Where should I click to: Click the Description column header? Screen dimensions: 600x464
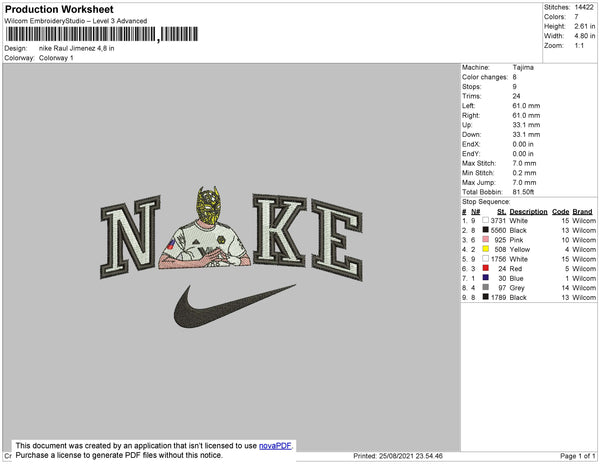(x=528, y=212)
